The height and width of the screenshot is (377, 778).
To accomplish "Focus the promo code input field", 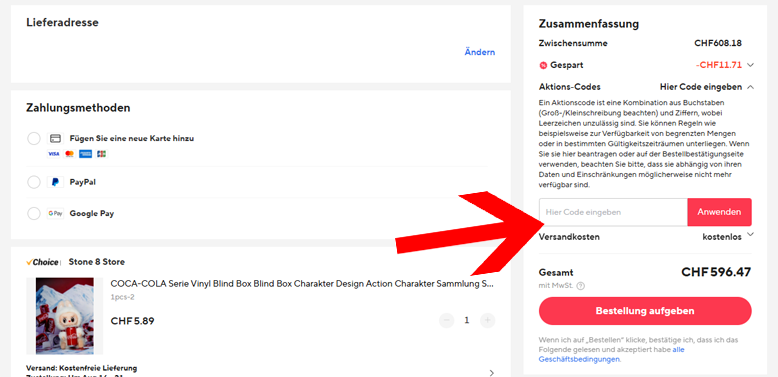I will coord(613,212).
